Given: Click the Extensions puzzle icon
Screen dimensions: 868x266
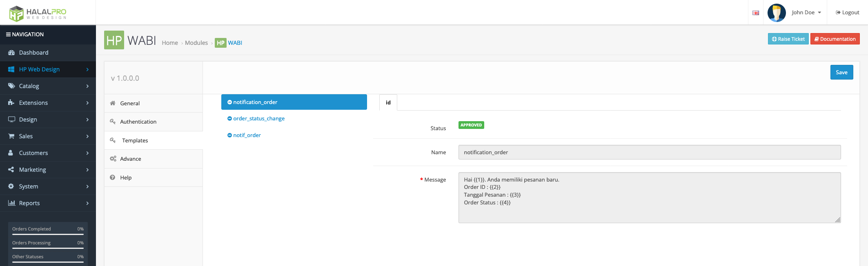Looking at the screenshot, I should coord(11,103).
